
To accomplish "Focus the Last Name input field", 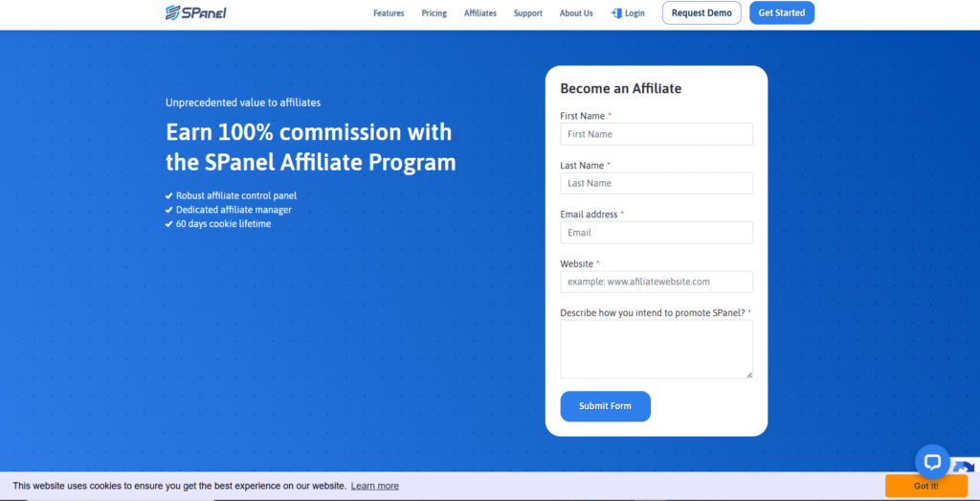I will (x=657, y=183).
